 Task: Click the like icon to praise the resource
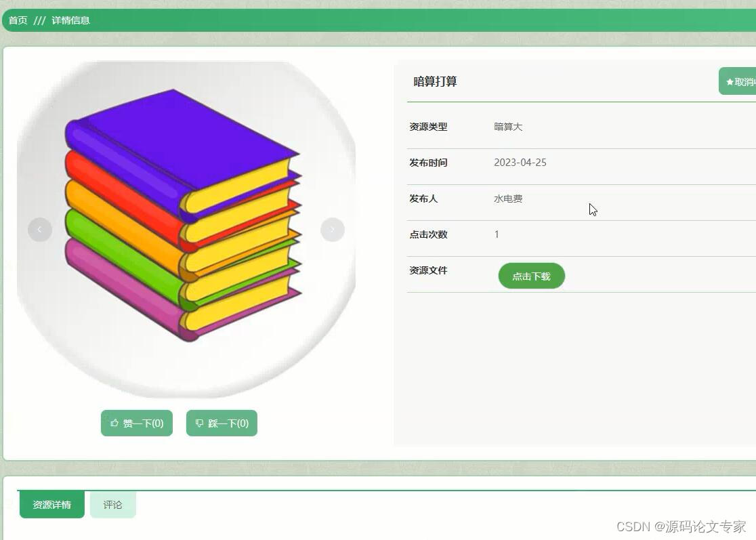click(114, 423)
